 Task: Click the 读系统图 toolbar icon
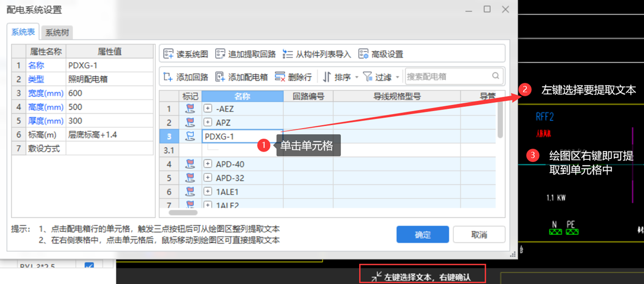point(168,54)
